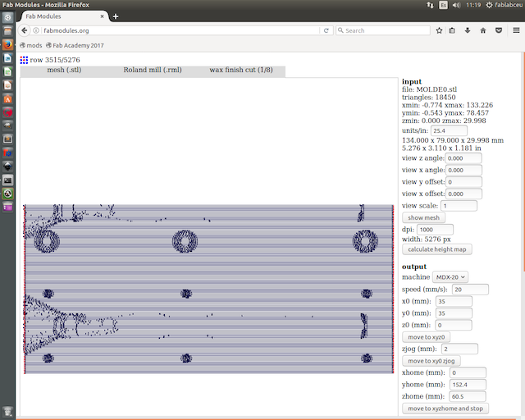Show site information icon in address bar
This screenshot has height=420, width=525.
point(36,30)
